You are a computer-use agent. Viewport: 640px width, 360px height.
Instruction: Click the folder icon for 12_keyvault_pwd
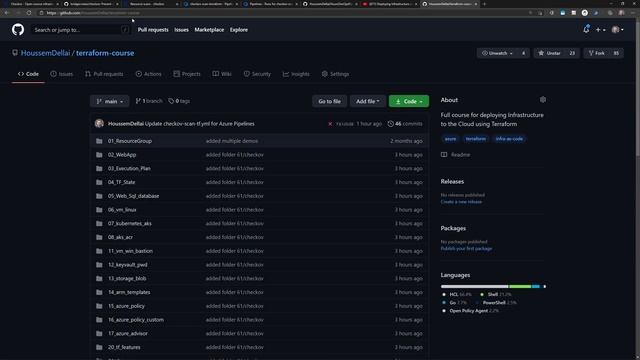(x=99, y=264)
